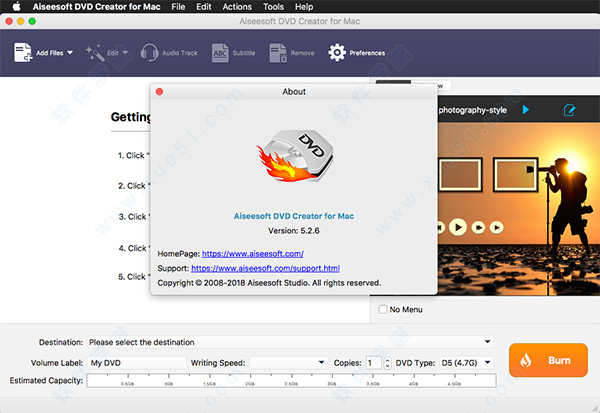Click the Copies number field
600x413 pixels.
[x=374, y=362]
